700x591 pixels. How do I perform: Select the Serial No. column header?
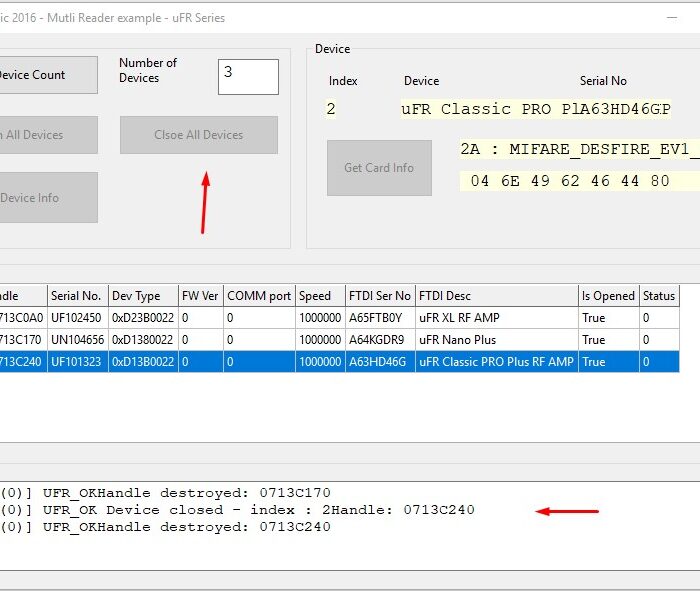[78, 296]
